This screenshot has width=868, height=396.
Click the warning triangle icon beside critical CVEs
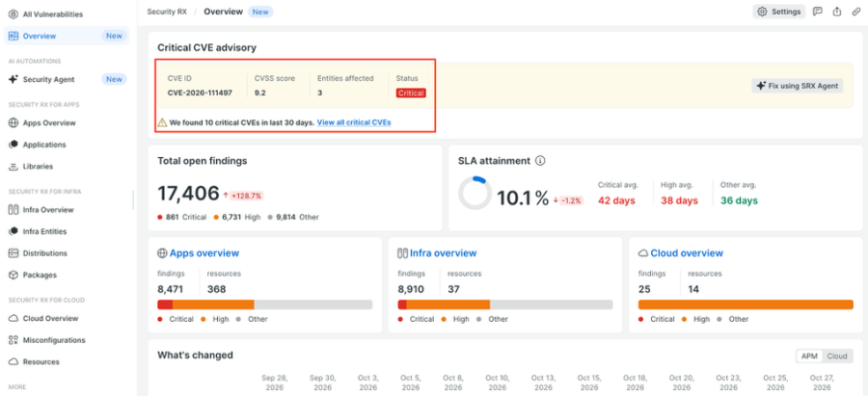click(x=162, y=122)
